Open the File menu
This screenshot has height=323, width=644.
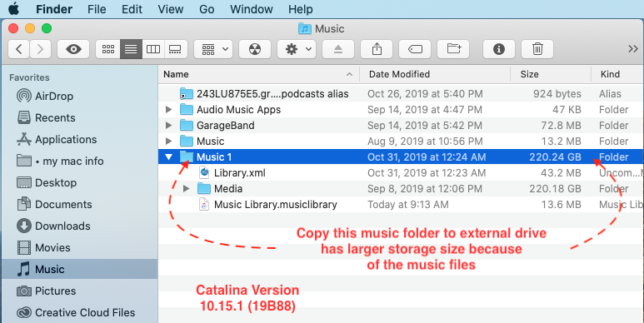[97, 9]
